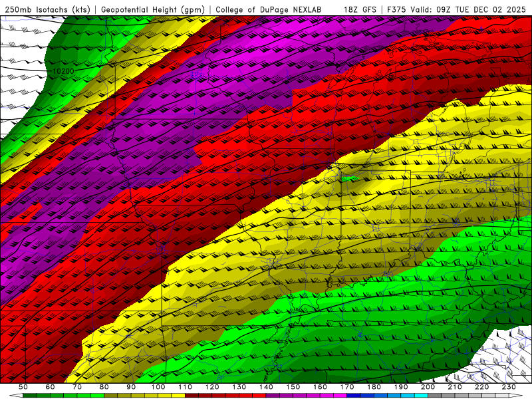Click the dark green 50–55 kt legend swatch
Viewport: 532px width, 399px height.
click(29, 395)
